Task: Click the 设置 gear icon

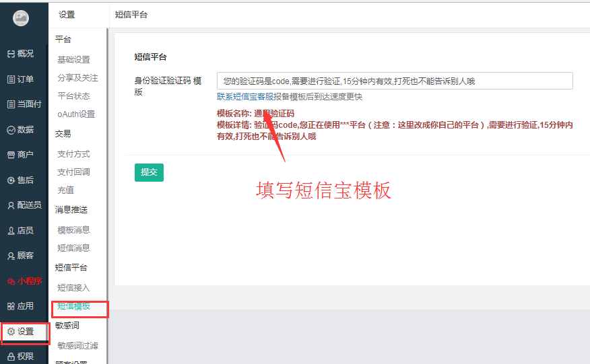Action: click(11, 332)
